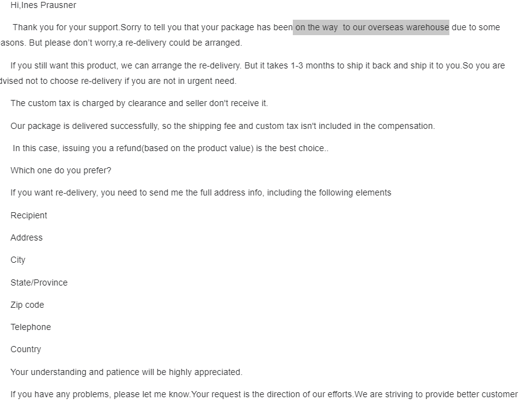Click the "Telephone" list item
This screenshot has width=532, height=404.
tap(30, 327)
